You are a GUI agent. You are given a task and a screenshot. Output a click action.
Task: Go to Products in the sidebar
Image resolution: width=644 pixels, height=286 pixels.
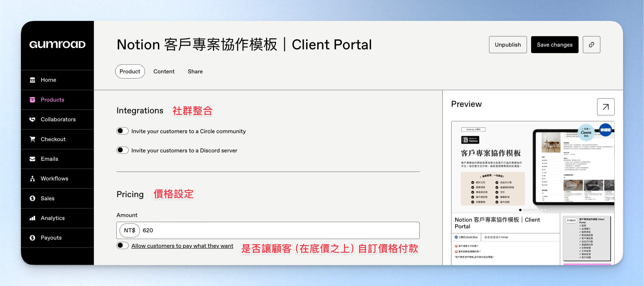57,100
